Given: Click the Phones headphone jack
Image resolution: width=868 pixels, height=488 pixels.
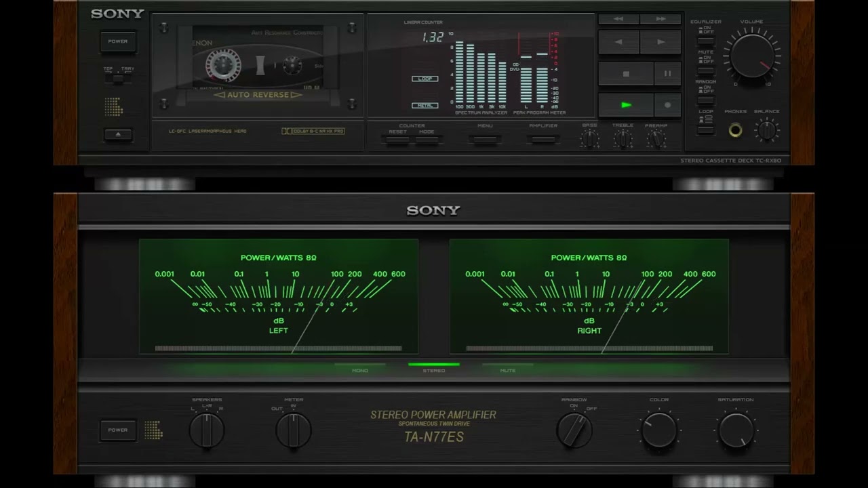Looking at the screenshot, I should 735,129.
